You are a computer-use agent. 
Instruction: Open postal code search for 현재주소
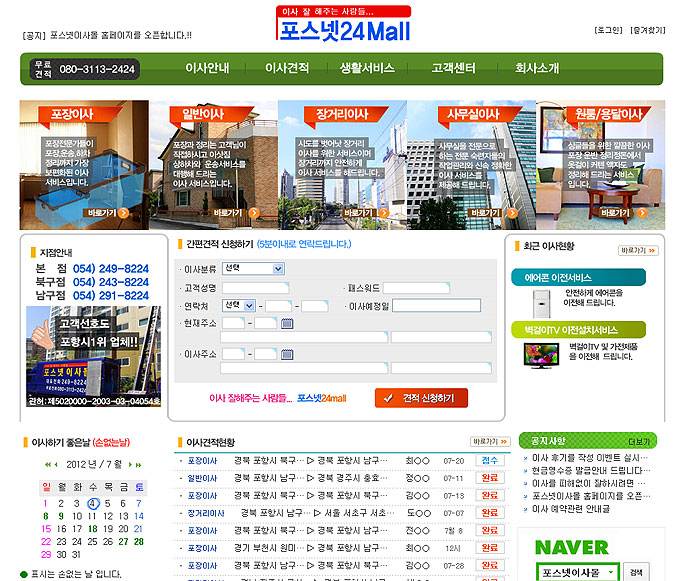[287, 323]
